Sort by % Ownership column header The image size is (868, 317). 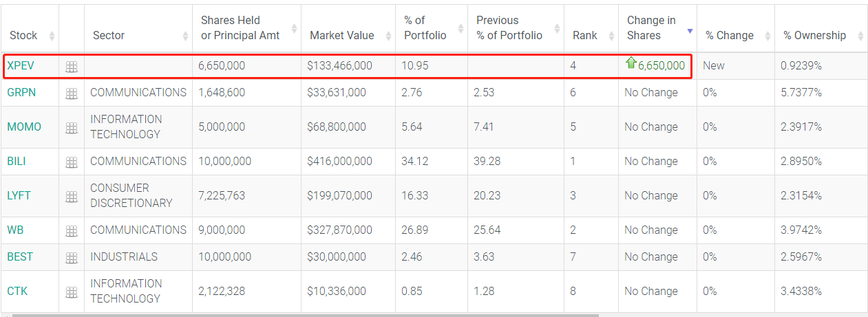(821, 28)
